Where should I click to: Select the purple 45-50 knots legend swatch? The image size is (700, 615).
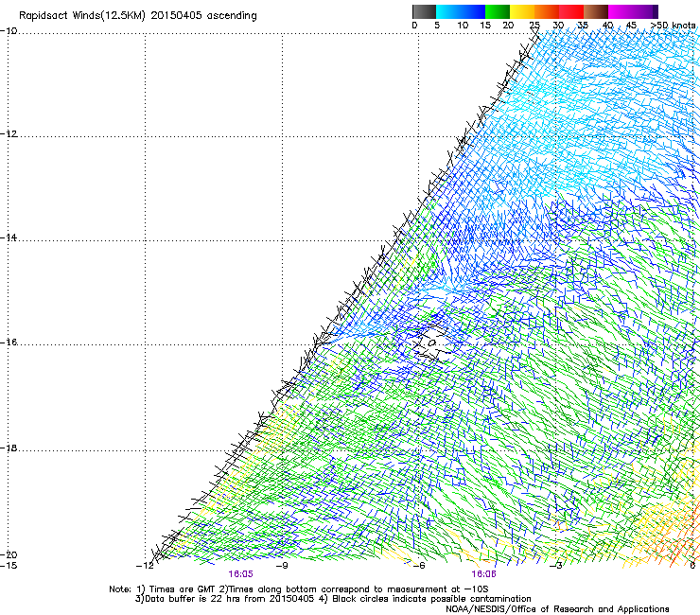tap(645, 11)
